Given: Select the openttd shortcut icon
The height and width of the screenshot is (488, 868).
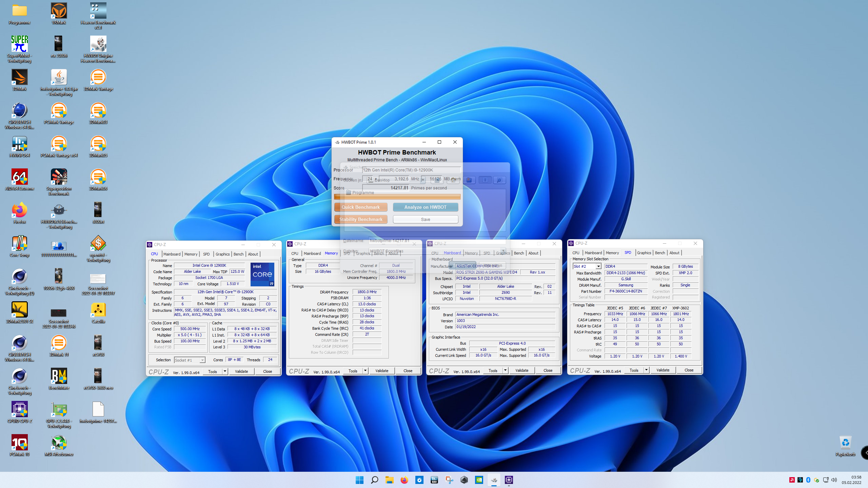Looking at the screenshot, I should [x=98, y=248].
